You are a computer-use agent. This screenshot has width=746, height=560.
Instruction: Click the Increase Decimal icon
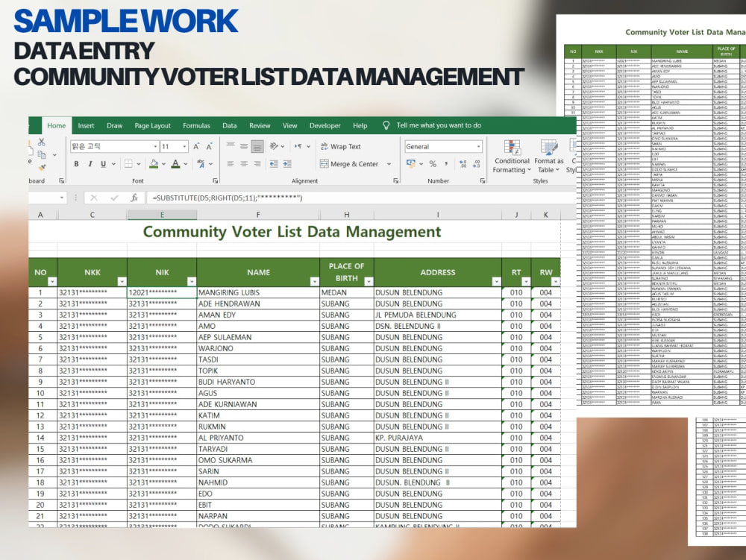463,164
